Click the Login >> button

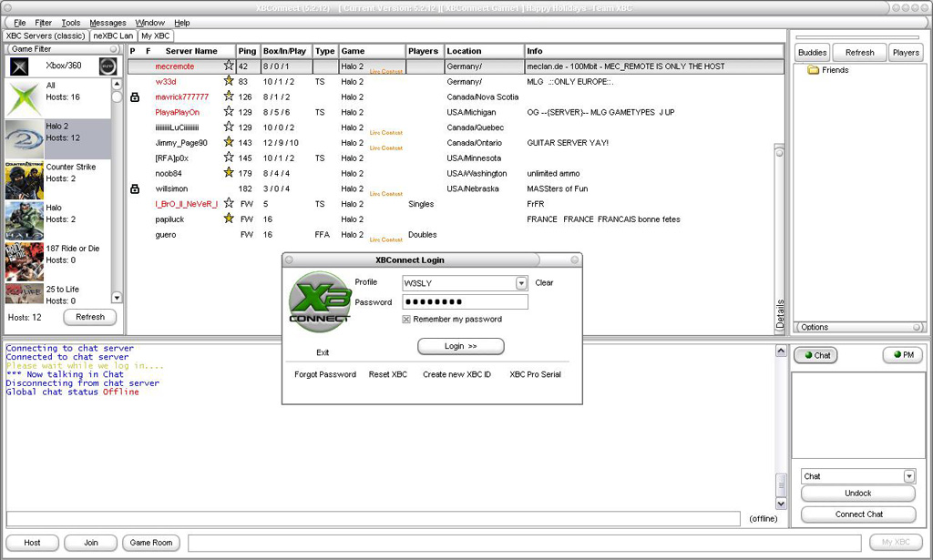tap(460, 346)
